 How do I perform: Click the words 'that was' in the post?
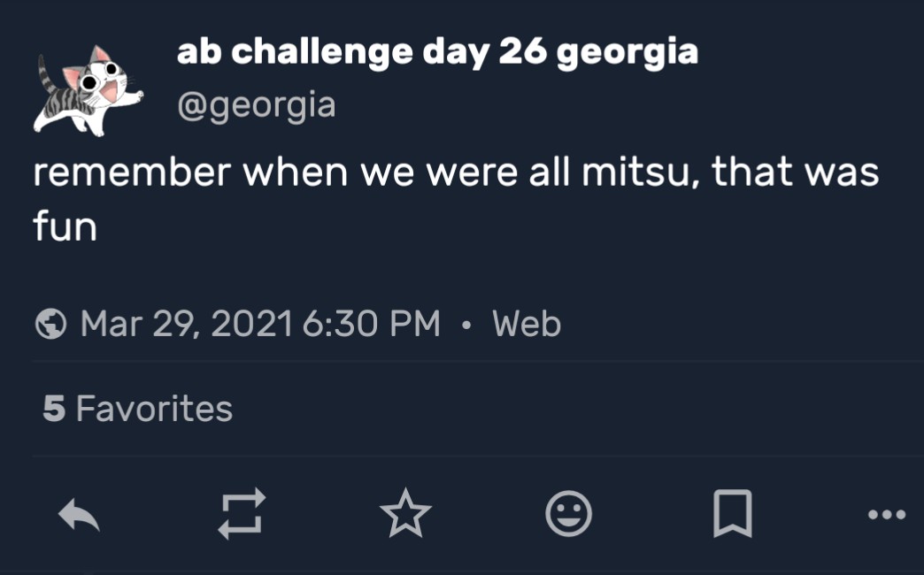795,172
